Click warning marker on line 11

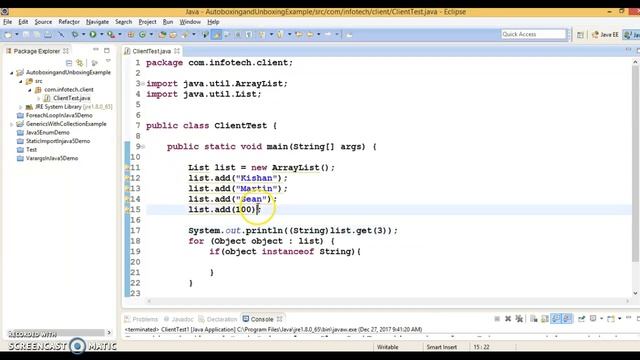pos(127,168)
